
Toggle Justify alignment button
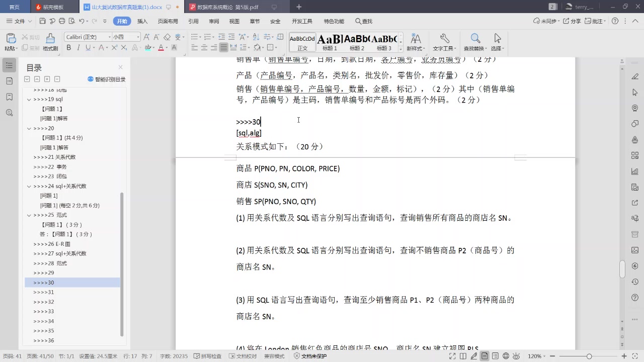pos(223,48)
